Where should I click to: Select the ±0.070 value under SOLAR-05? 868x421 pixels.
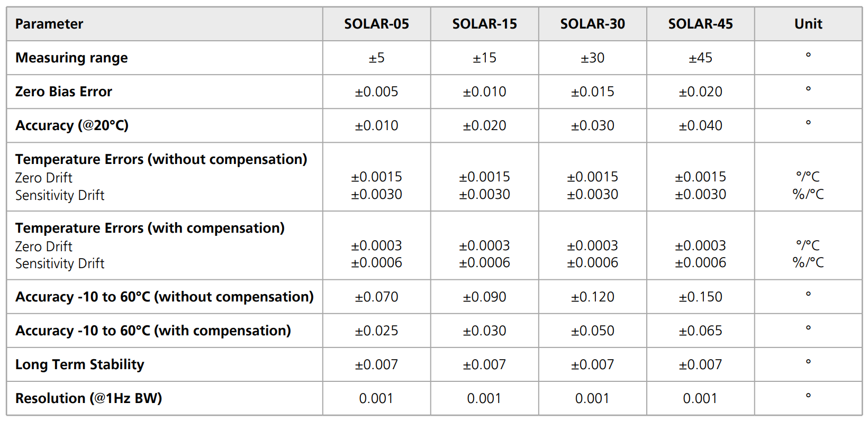376,297
